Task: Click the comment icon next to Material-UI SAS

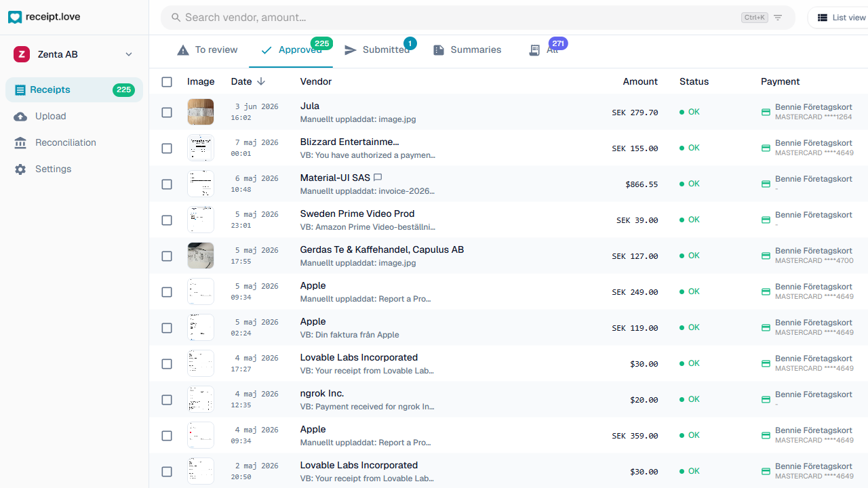Action: (x=378, y=178)
